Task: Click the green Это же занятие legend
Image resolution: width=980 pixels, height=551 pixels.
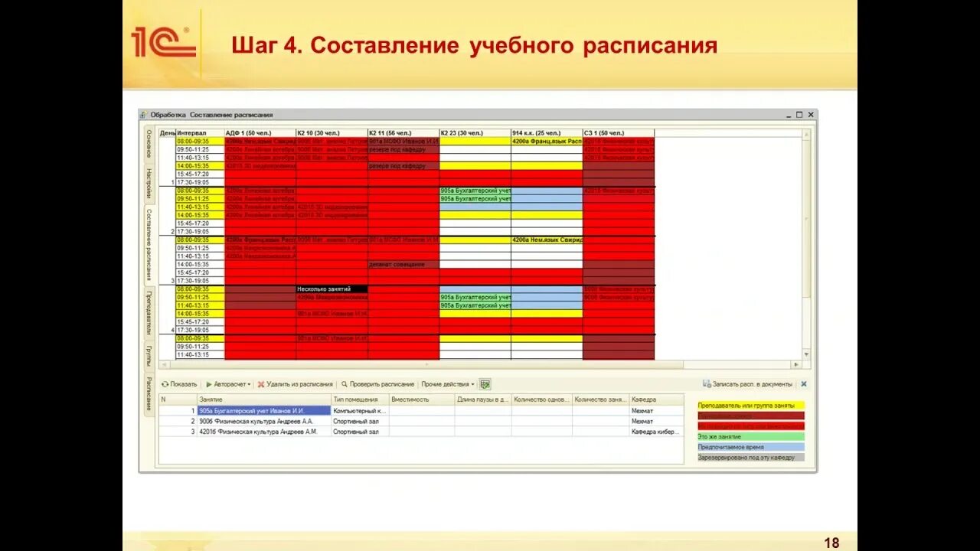Action: click(750, 436)
